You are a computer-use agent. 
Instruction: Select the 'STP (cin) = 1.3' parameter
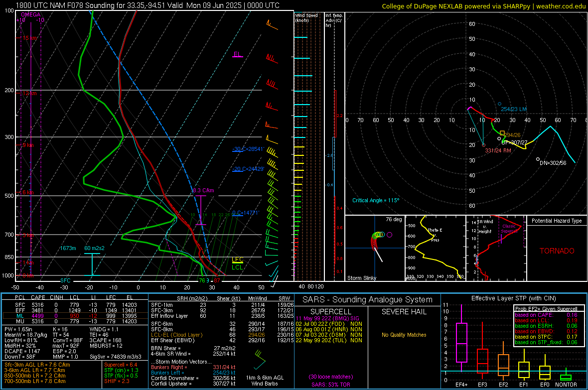pyautogui.click(x=122, y=370)
